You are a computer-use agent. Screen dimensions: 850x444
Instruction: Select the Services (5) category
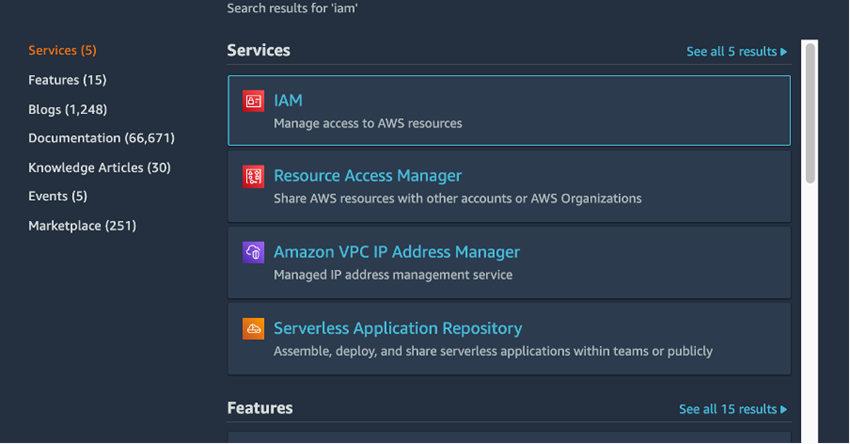pos(62,50)
